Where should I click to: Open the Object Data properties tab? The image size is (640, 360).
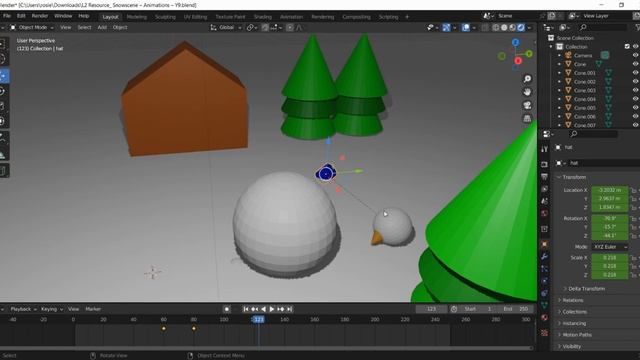[x=544, y=305]
